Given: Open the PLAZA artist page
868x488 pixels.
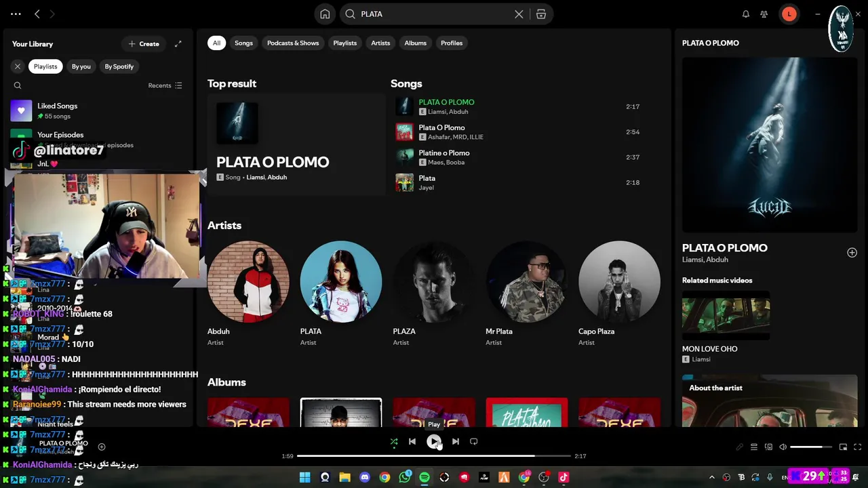Looking at the screenshot, I should tap(434, 293).
